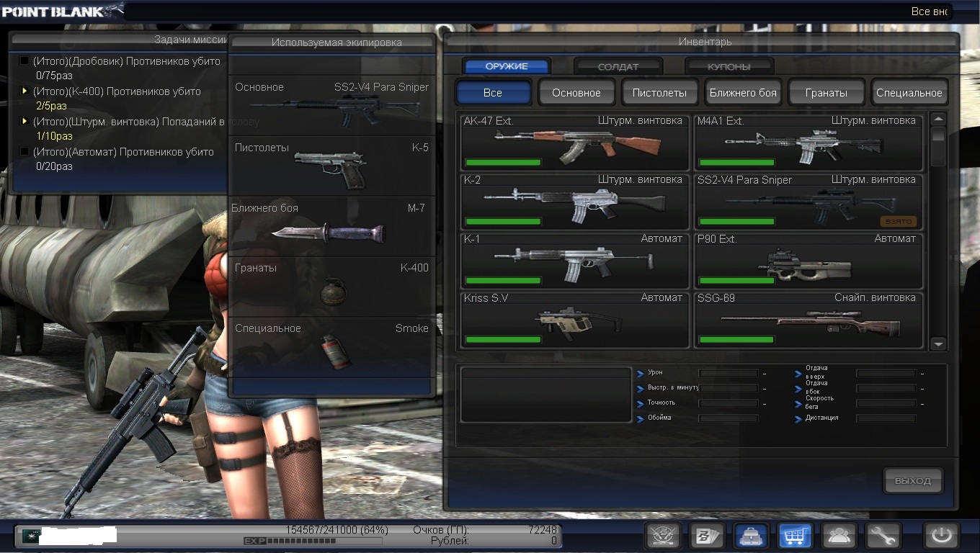
Task: Filter weapons by Пистолеты
Action: (659, 93)
